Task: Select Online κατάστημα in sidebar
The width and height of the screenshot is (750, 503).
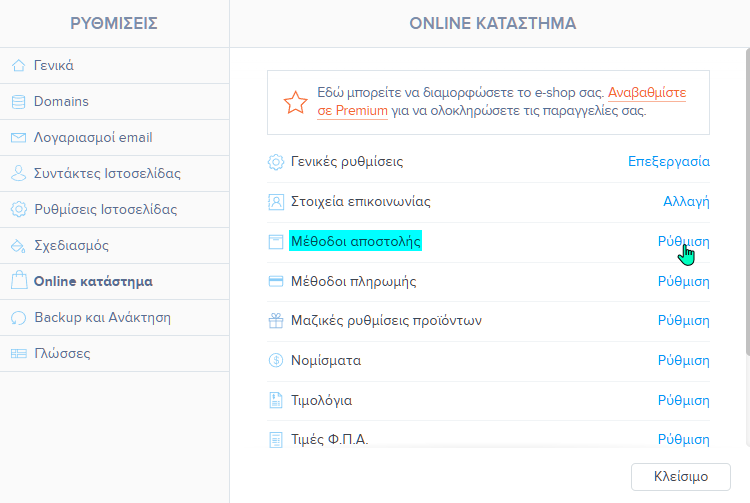Action: (114, 282)
